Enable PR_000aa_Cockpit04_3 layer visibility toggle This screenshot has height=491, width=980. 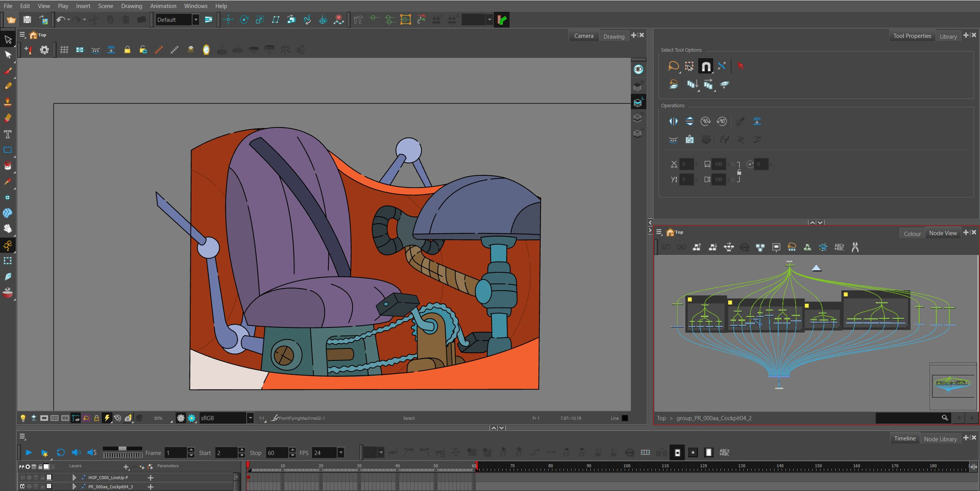22,487
